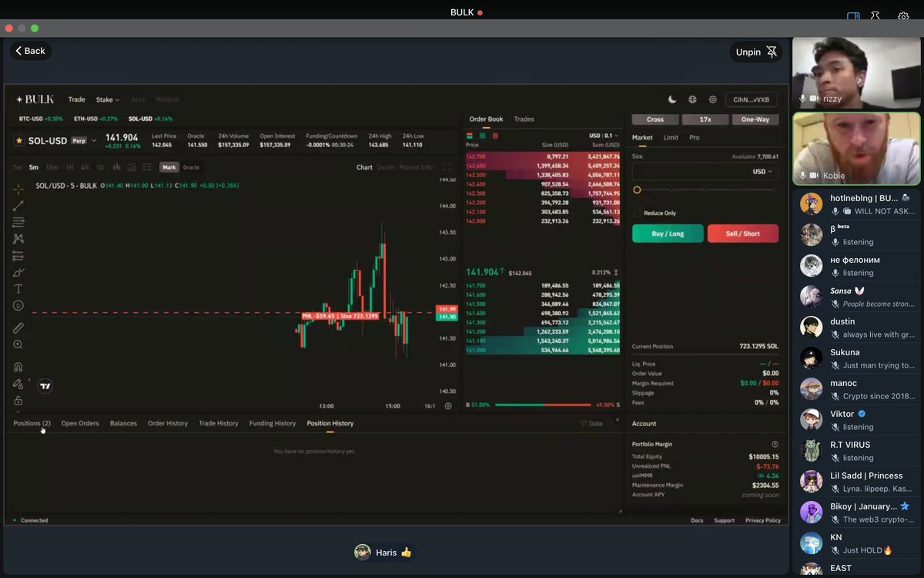Open wallet CihN...vVXB button
924x578 pixels.
tap(752, 99)
